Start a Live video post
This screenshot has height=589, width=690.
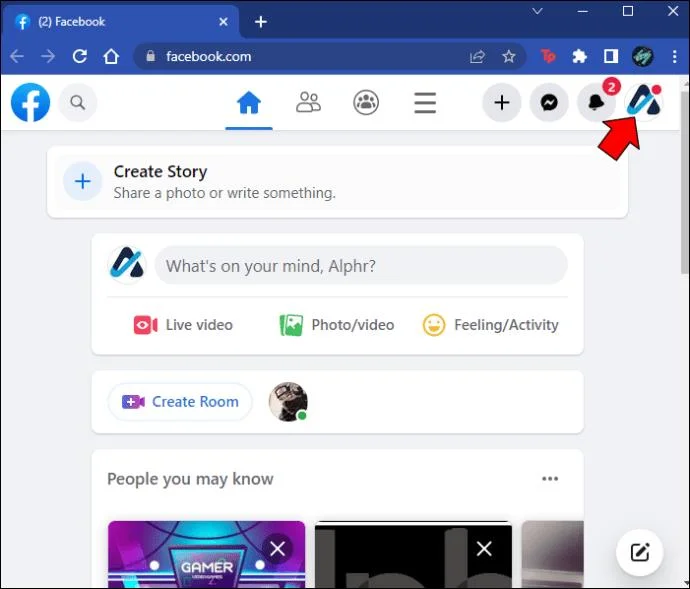tap(183, 325)
